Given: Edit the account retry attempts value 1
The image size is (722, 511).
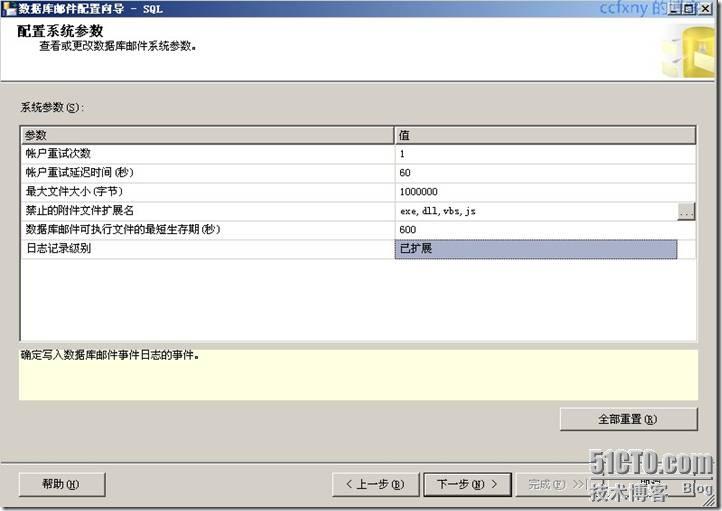Looking at the screenshot, I should (545, 154).
